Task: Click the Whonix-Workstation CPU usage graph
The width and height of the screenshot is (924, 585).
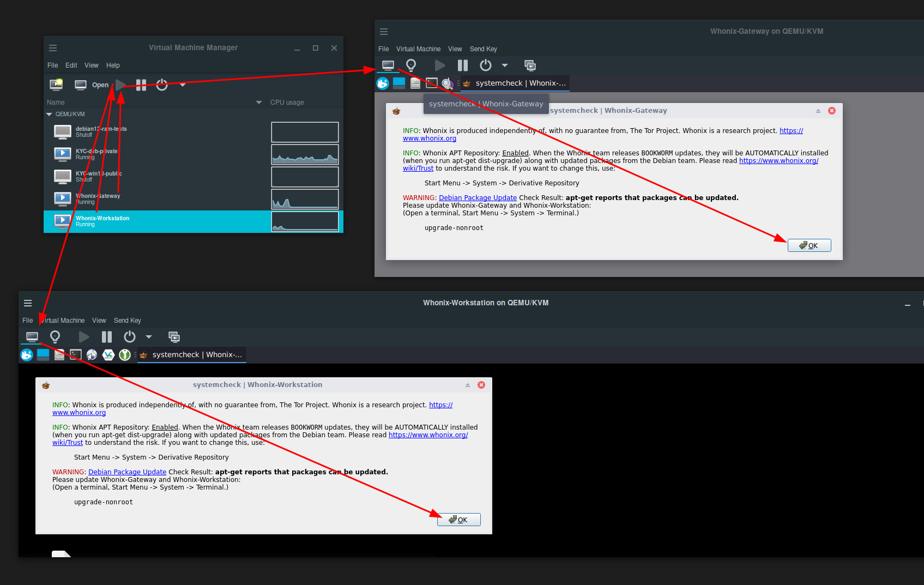Action: pos(305,221)
